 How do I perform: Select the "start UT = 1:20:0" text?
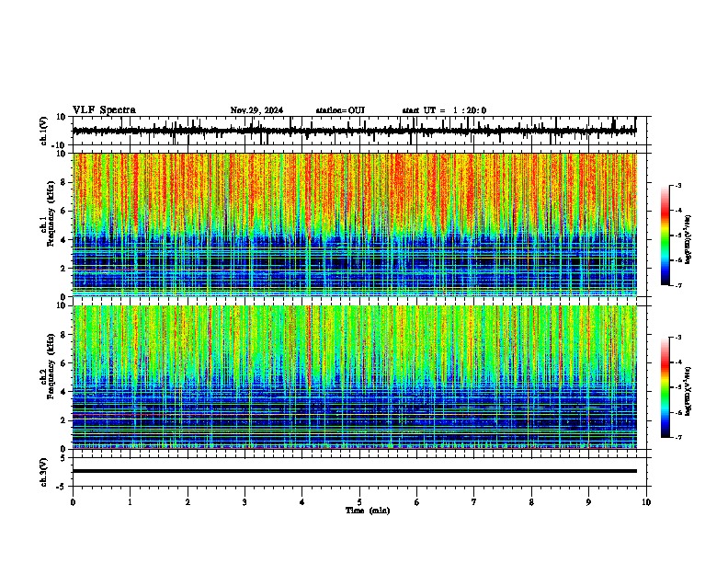[444, 110]
